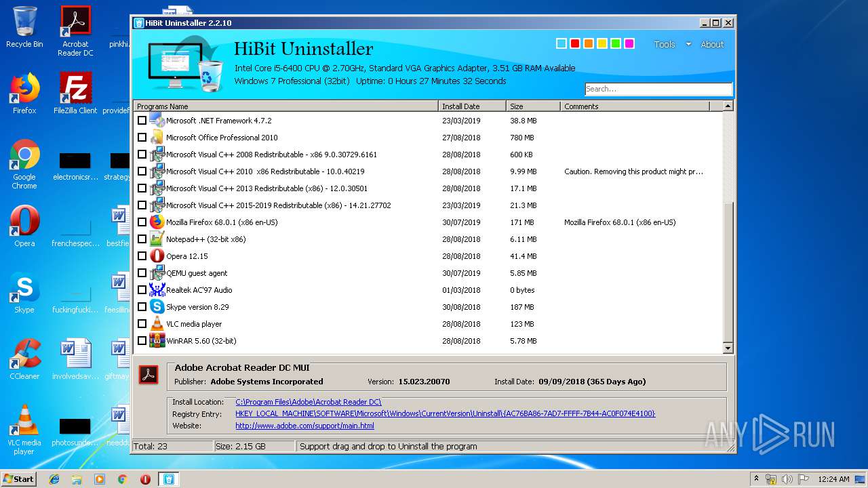Viewport: 868px width, 488px height.
Task: Check the Microsoft .NET Framework 4.7.2 checkbox
Action: click(142, 121)
